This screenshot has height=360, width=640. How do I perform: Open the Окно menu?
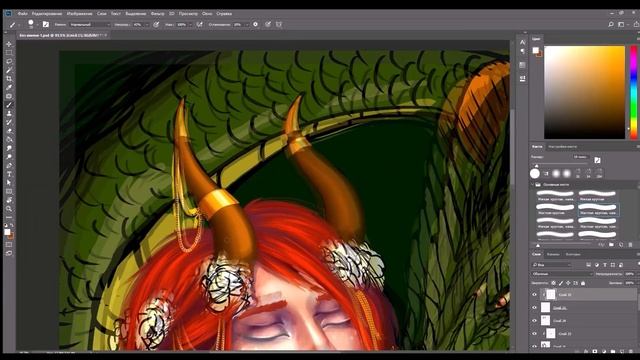pos(207,13)
